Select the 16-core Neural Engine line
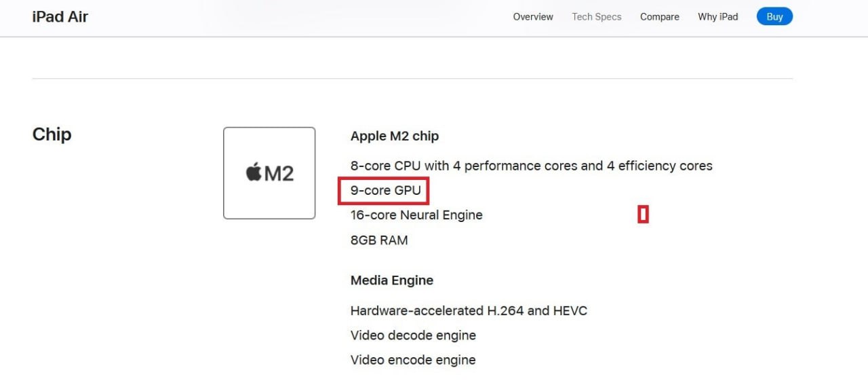The height and width of the screenshot is (387, 868). click(416, 215)
